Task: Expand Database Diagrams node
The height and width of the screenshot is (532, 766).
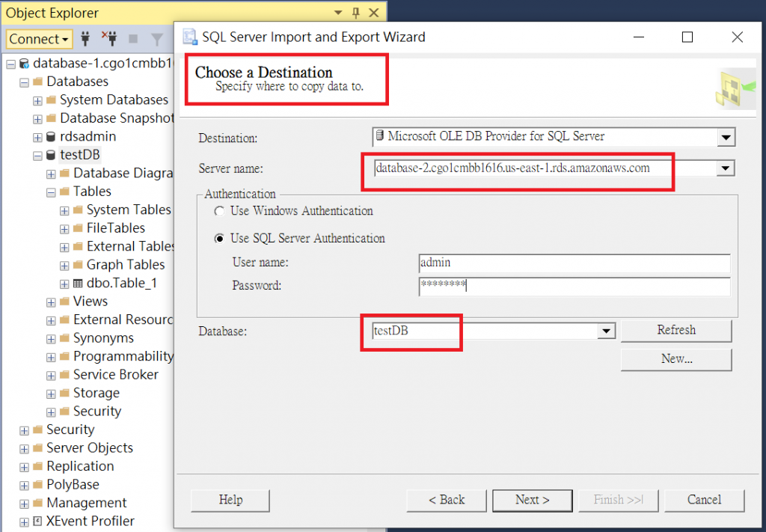Action: [x=51, y=174]
